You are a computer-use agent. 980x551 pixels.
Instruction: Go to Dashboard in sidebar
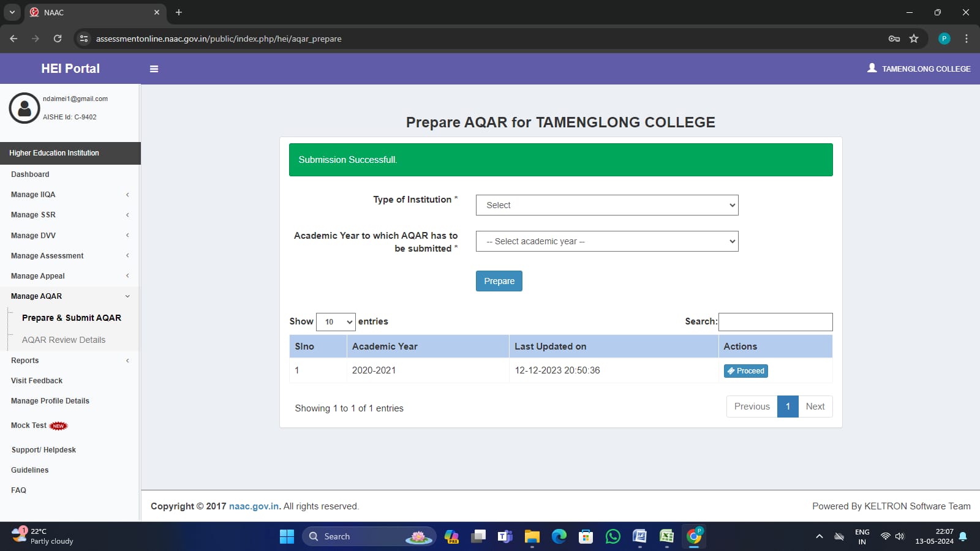[30, 174]
